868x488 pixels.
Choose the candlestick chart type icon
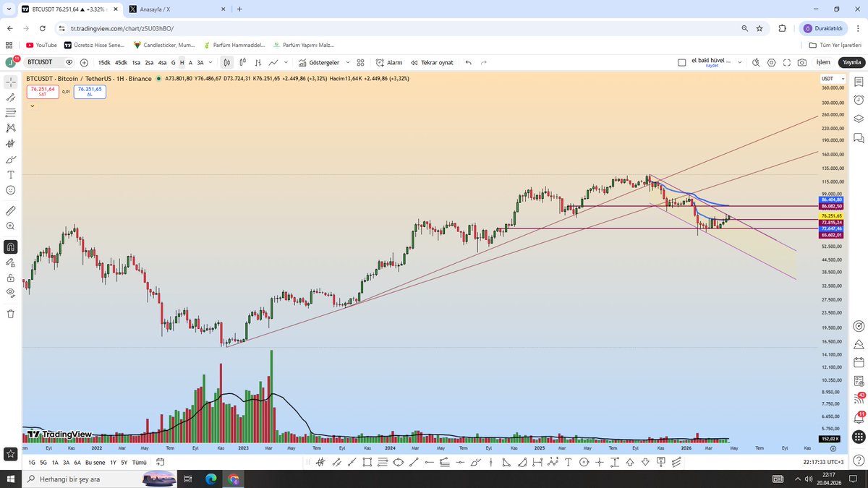pyautogui.click(x=226, y=63)
